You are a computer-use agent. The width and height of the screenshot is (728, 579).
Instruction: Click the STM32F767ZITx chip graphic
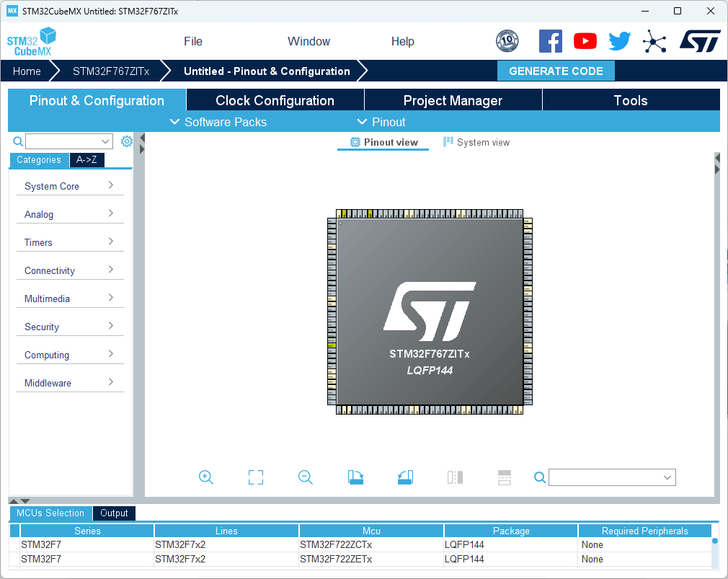(430, 311)
